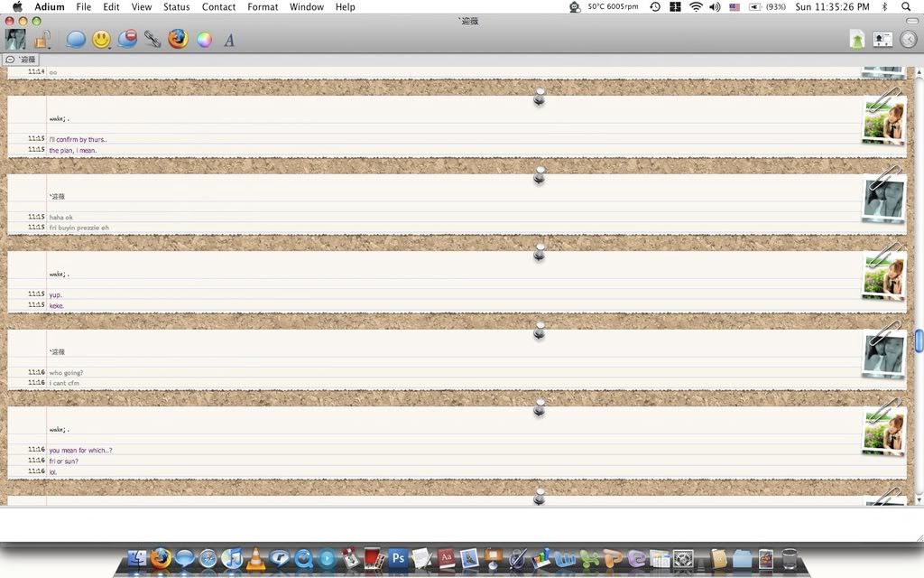
Task: Expand the Wi-Fi status menu
Action: point(696,6)
